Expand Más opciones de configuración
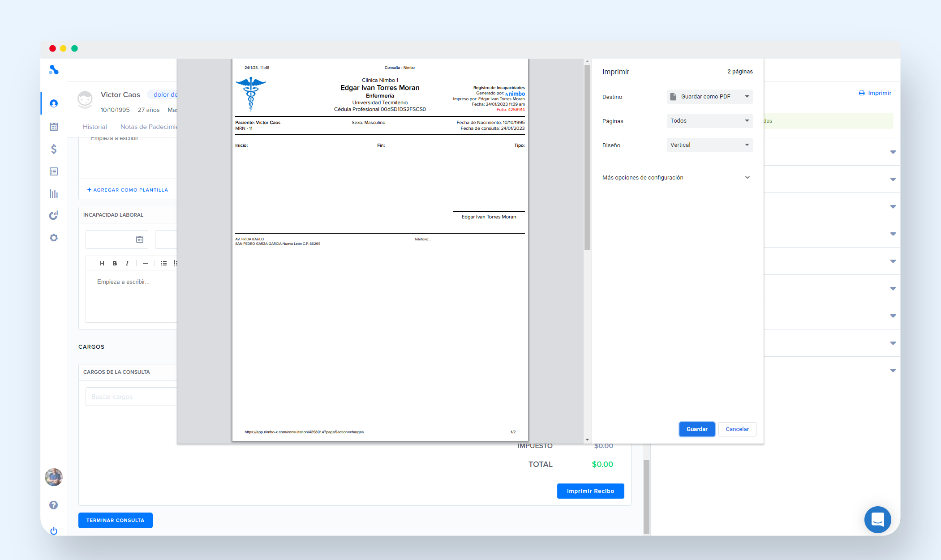 676,178
